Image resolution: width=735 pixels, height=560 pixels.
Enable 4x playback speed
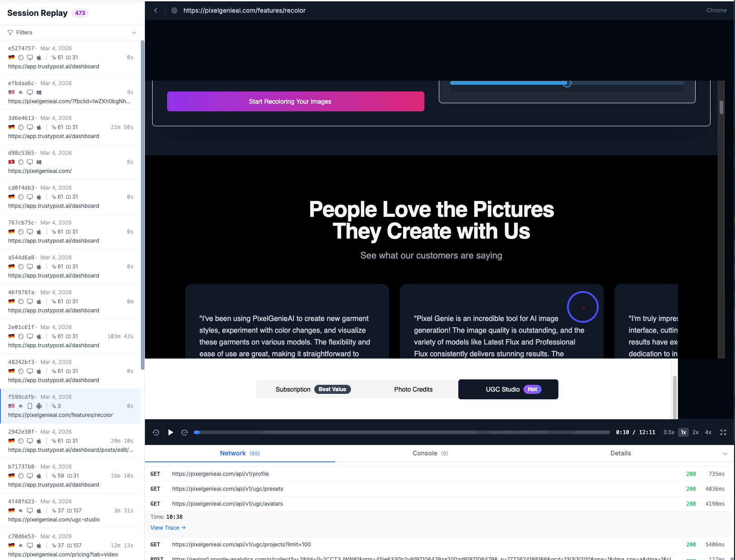tap(708, 432)
